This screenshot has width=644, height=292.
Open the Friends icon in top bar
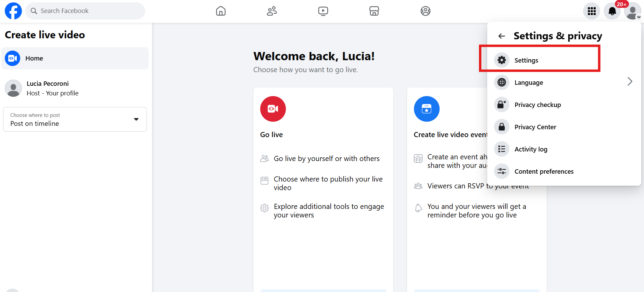coord(272,11)
